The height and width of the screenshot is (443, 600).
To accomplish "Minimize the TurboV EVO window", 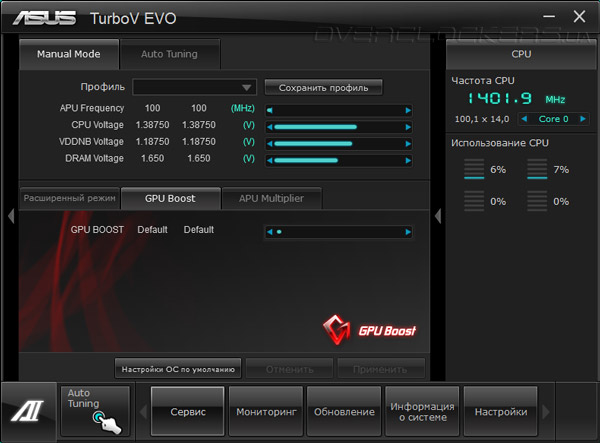I will point(549,16).
